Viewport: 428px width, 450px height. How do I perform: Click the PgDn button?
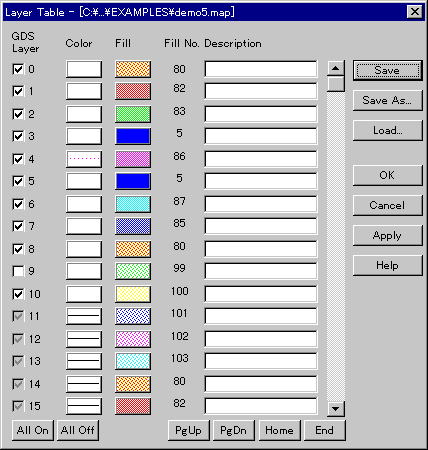click(233, 430)
